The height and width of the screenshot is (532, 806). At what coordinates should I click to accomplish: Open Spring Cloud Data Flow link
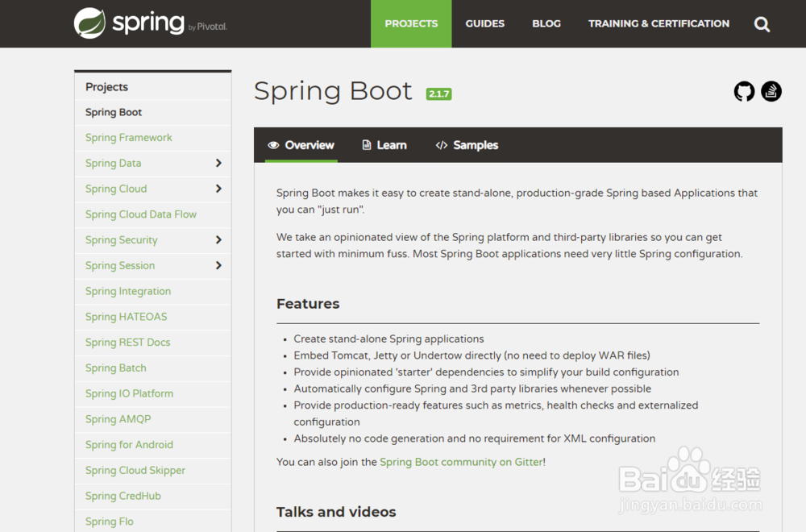click(141, 214)
